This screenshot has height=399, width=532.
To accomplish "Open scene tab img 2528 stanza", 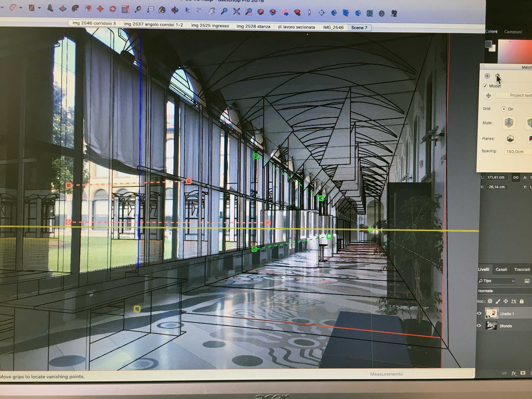I will [x=253, y=26].
